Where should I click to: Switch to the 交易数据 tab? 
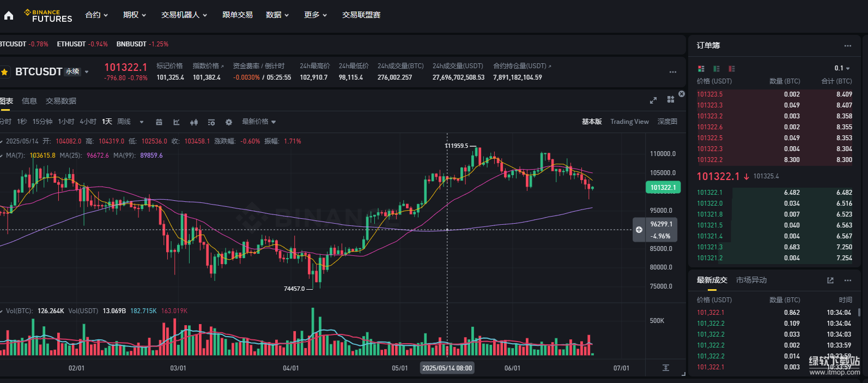click(61, 101)
